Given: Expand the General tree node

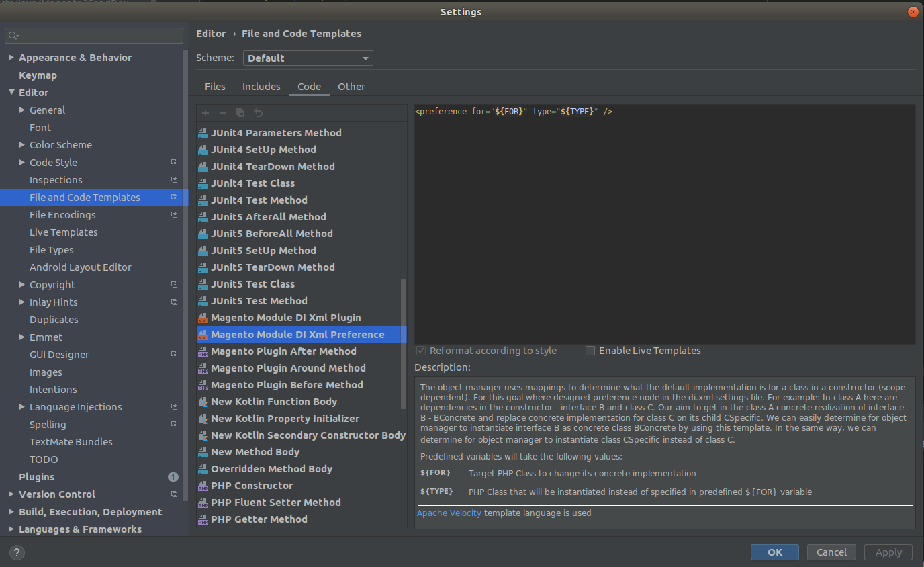Looking at the screenshot, I should click(22, 110).
